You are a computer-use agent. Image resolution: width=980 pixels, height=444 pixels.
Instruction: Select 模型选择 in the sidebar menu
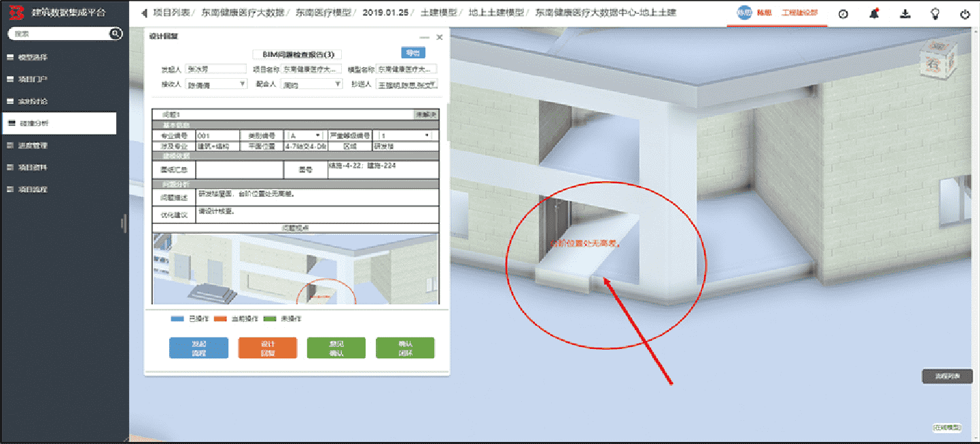[x=33, y=57]
